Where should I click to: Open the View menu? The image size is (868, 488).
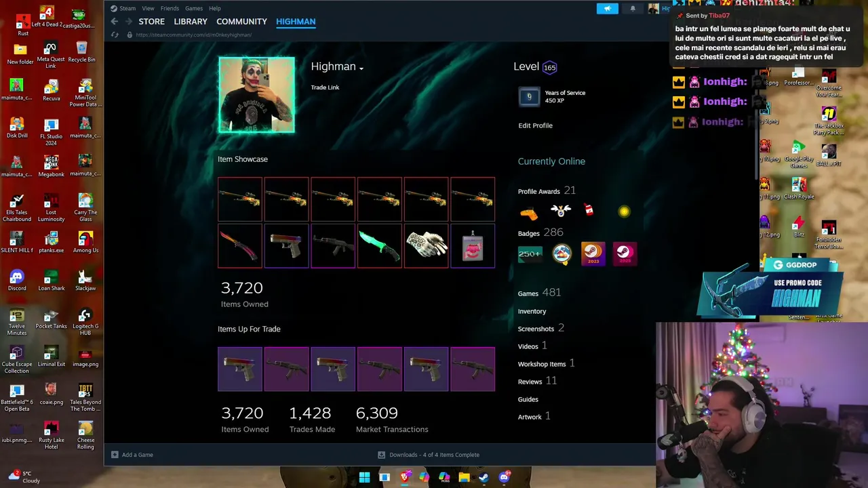(148, 8)
